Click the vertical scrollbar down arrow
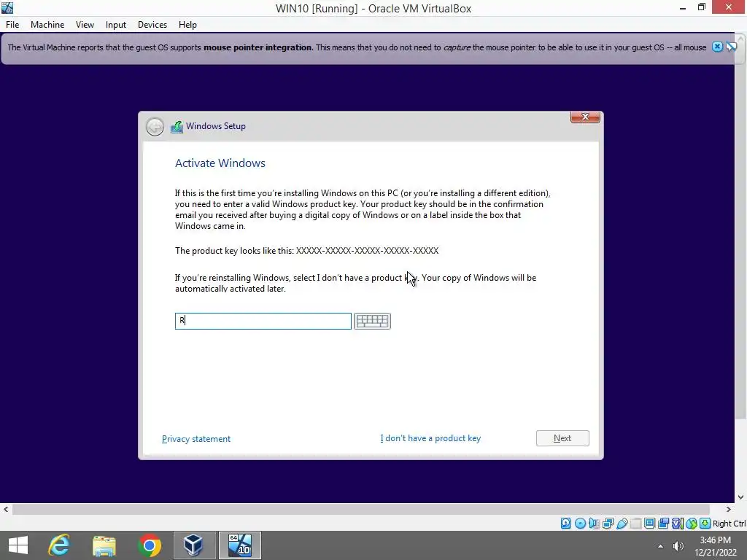The width and height of the screenshot is (747, 560). tap(741, 497)
